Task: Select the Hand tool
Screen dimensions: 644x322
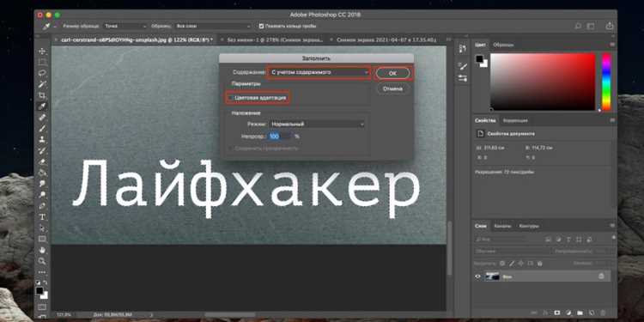Action: 42,250
